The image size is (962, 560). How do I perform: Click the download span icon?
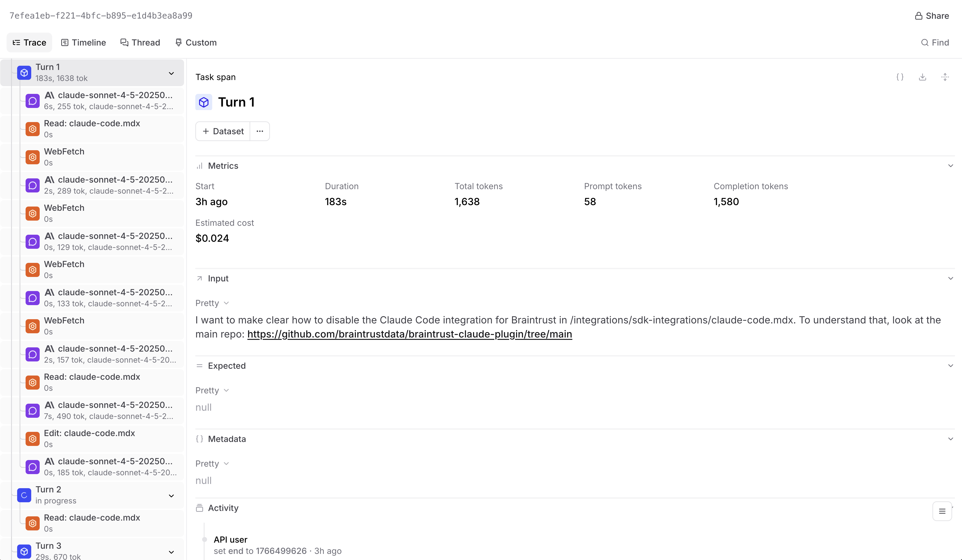tap(922, 77)
